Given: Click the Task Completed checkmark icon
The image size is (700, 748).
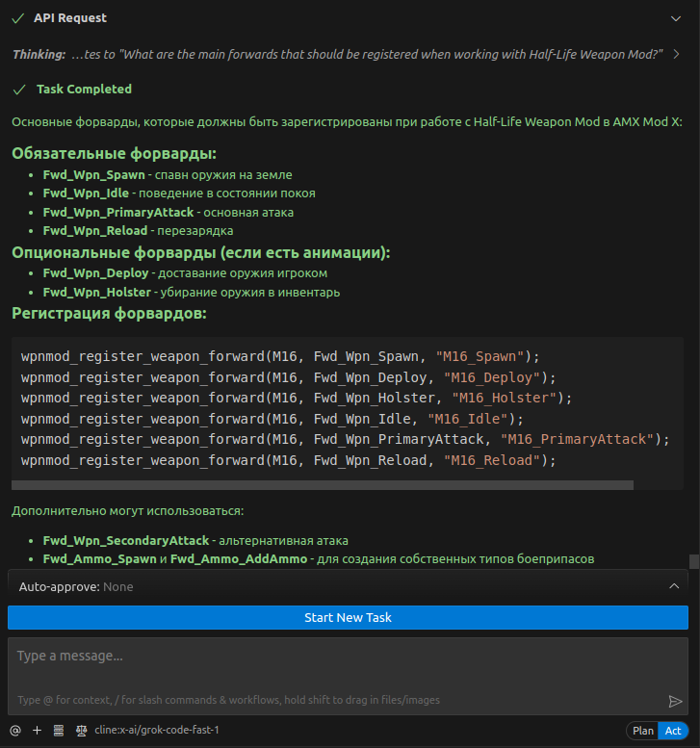Looking at the screenshot, I should (x=18, y=90).
